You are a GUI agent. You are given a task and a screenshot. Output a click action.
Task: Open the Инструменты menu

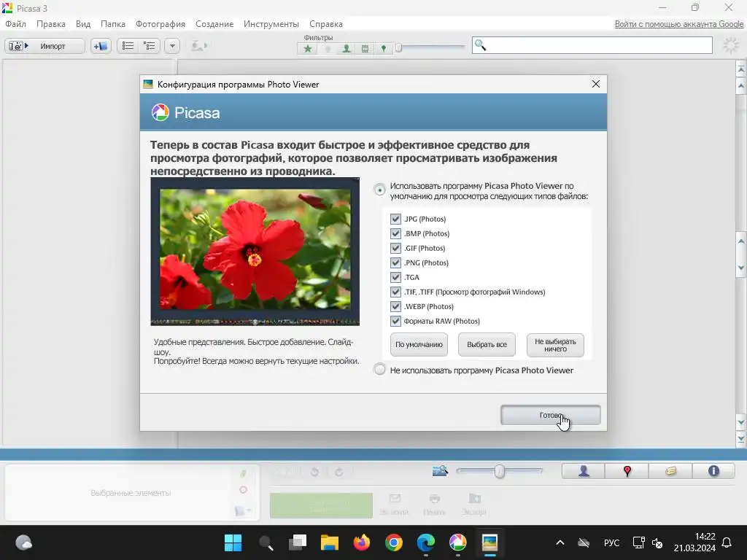pyautogui.click(x=271, y=24)
